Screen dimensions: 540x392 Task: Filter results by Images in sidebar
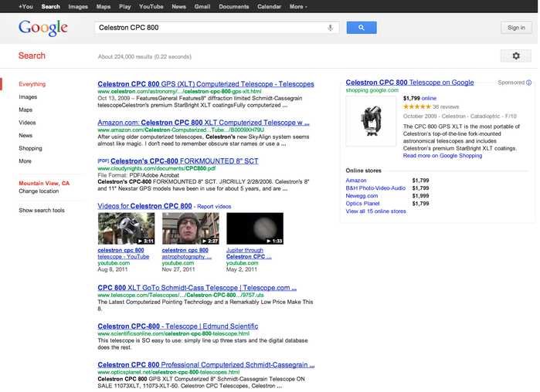28,97
